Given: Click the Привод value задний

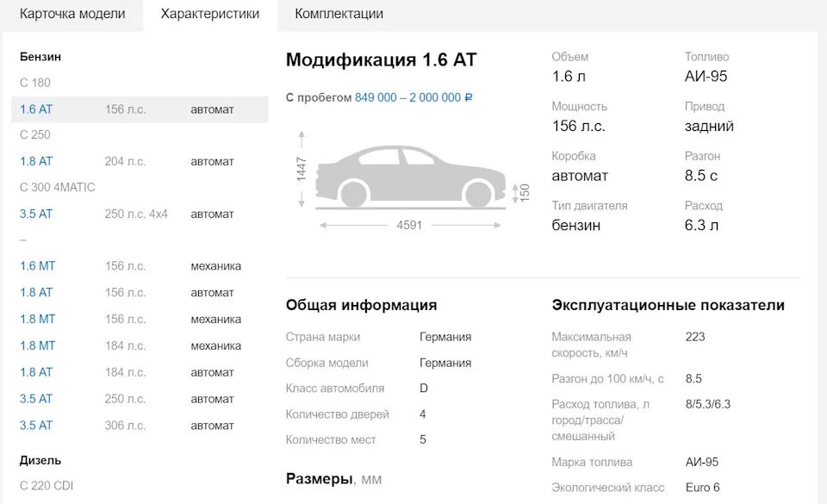Looking at the screenshot, I should [709, 126].
